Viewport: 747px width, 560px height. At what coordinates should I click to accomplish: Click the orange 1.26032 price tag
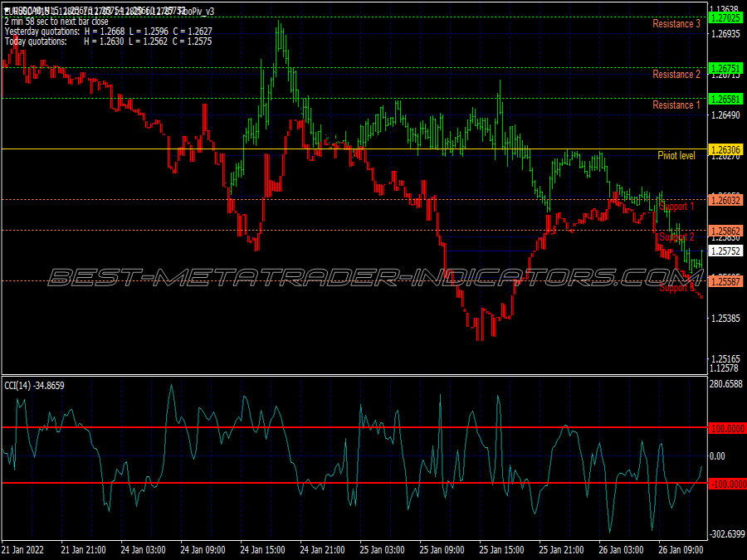pyautogui.click(x=725, y=201)
